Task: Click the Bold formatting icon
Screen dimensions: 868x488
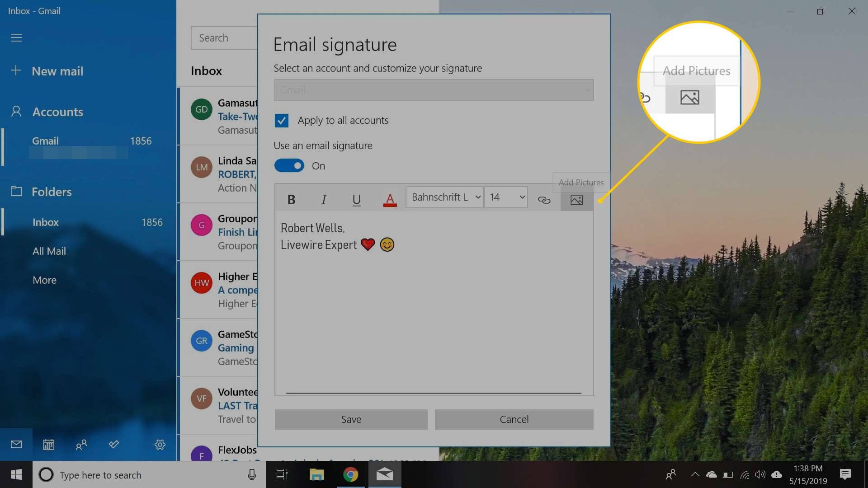Action: coord(292,199)
